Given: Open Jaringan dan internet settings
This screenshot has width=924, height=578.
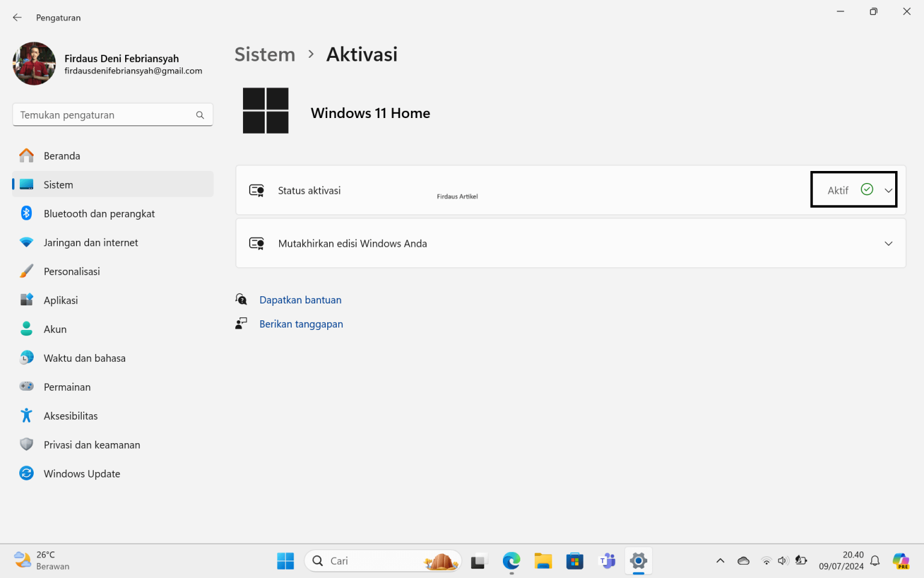Looking at the screenshot, I should pos(90,242).
